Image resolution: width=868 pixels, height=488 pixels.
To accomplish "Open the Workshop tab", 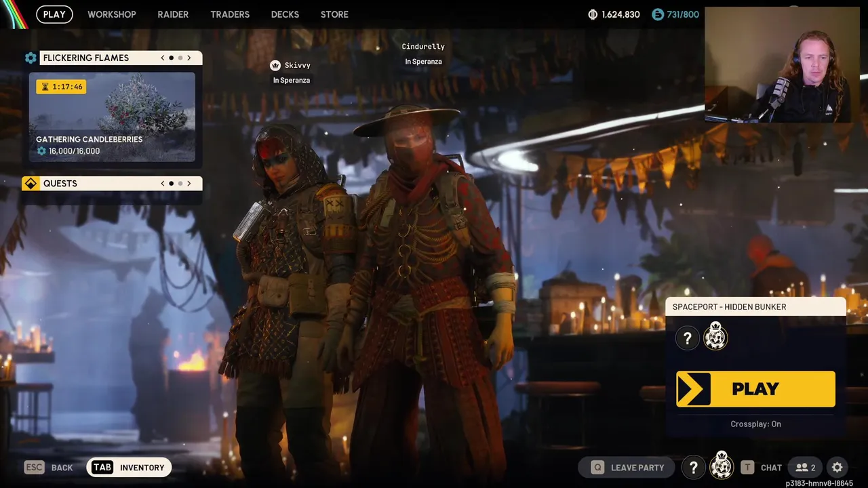I will click(x=111, y=14).
